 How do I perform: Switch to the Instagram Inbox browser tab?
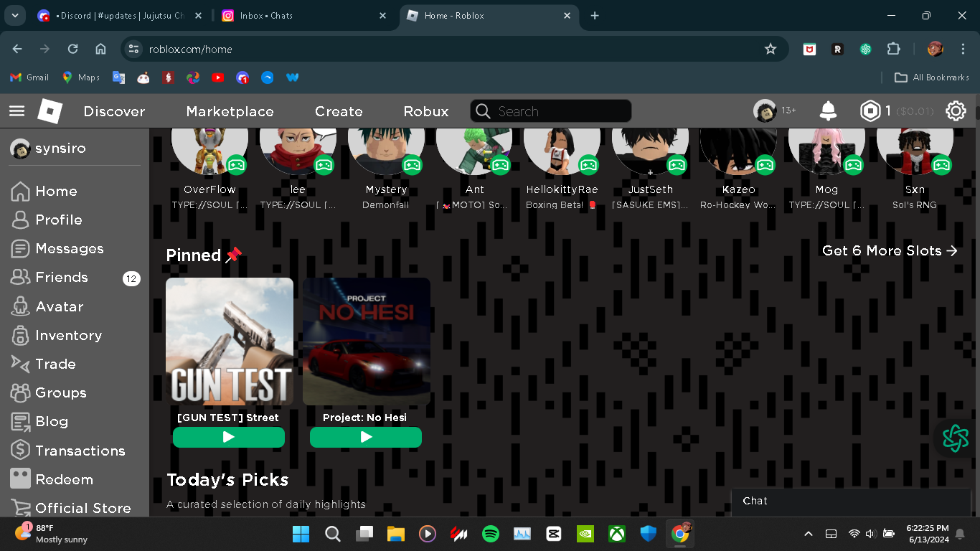click(x=303, y=15)
